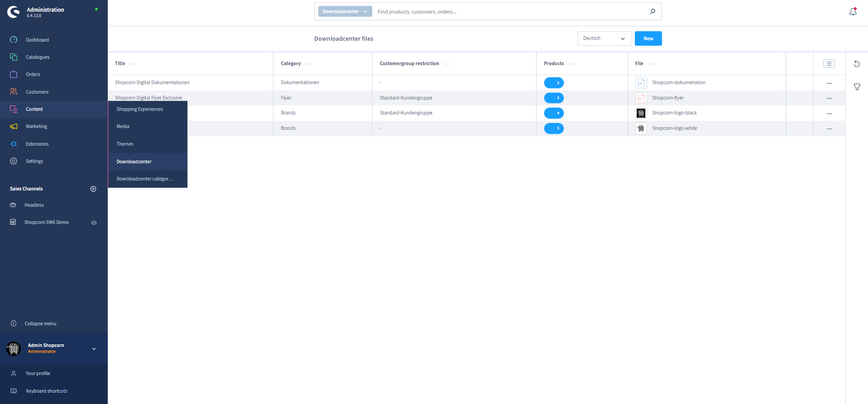Screen dimensions: 868x404
Task: Open the Dashboard icon in sidebar
Action: tap(14, 40)
